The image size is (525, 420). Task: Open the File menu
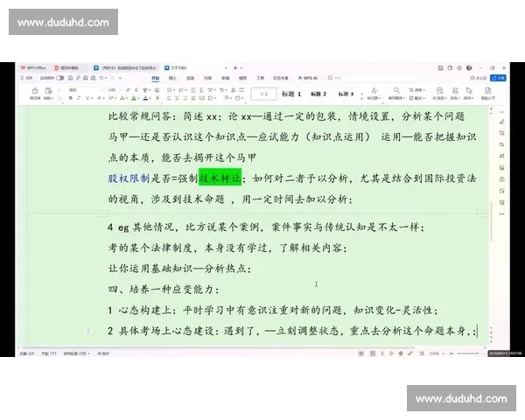point(27,78)
